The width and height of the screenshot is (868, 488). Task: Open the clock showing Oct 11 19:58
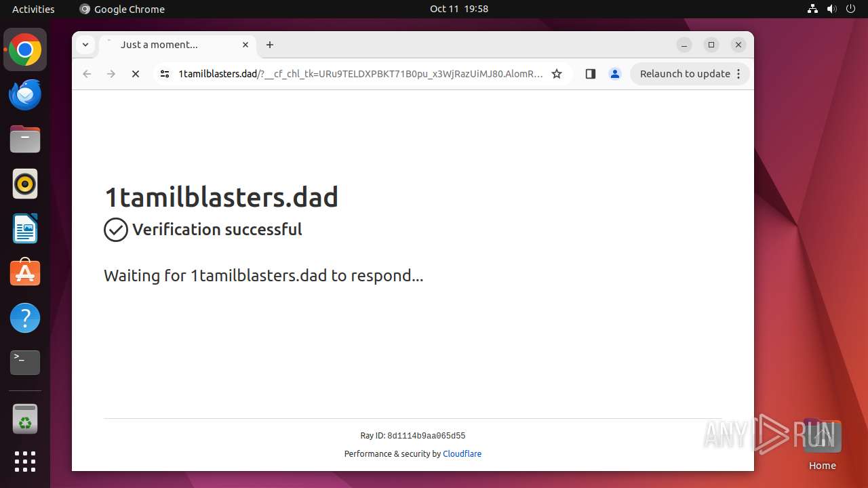click(459, 9)
